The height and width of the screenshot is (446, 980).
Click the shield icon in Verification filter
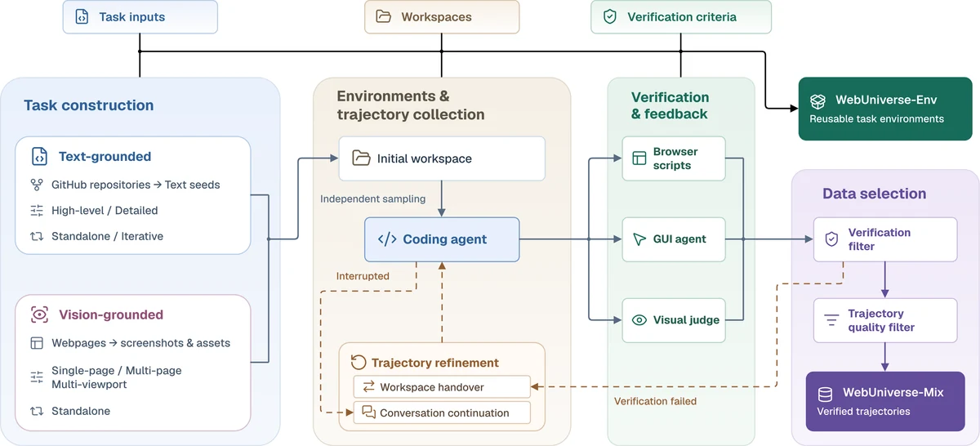click(x=831, y=239)
